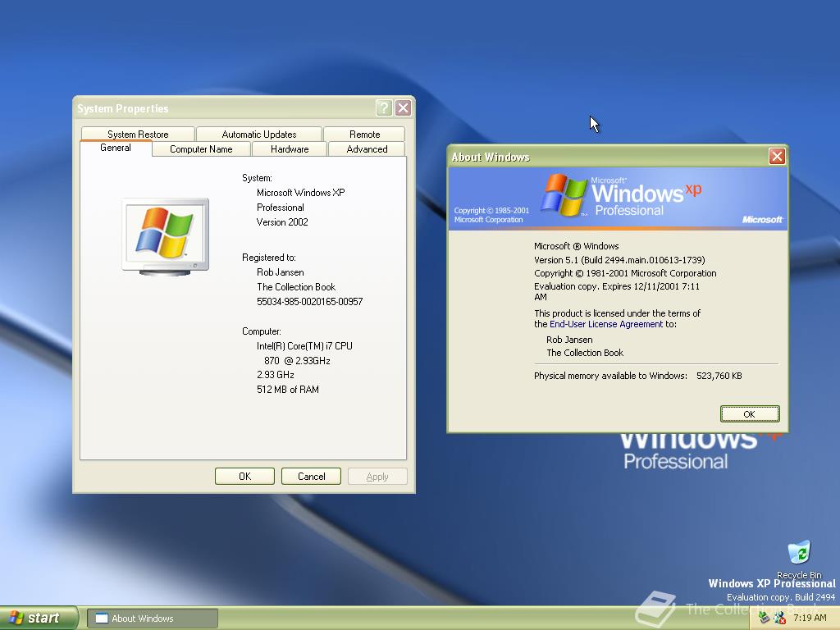Click the 'Computer:' label
The image size is (840, 630).
click(262, 331)
